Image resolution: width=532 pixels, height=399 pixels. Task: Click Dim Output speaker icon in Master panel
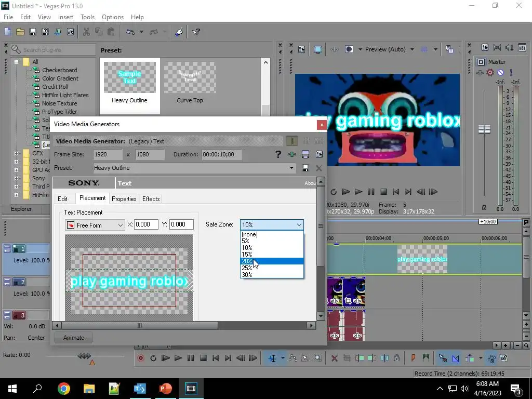509,48
